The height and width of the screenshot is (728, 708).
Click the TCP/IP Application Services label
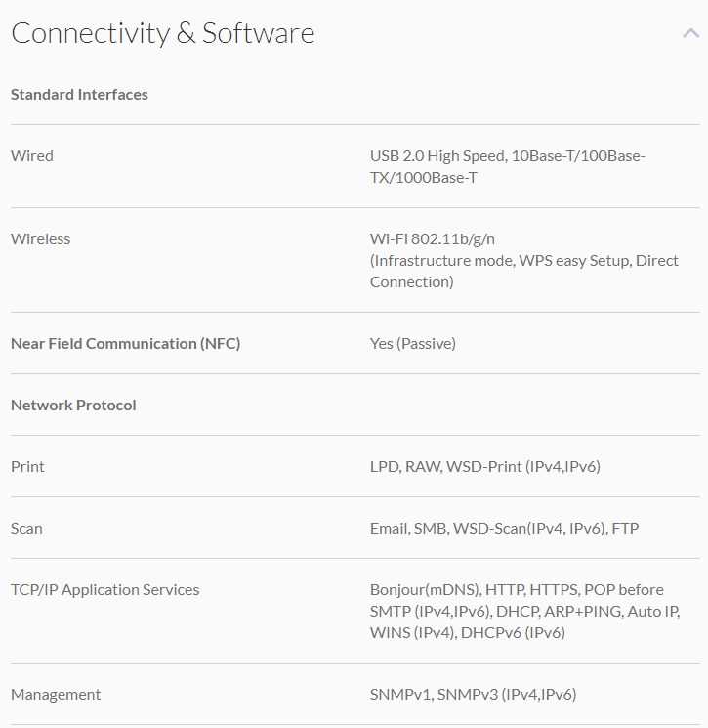[104, 590]
